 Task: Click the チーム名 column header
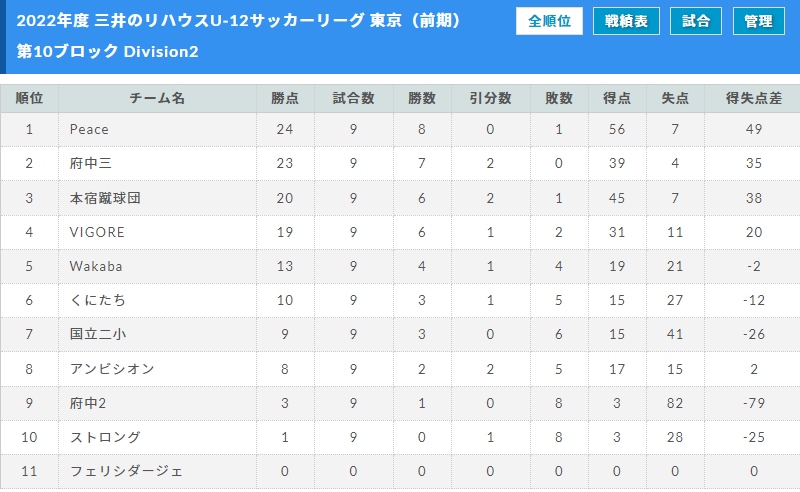[157, 98]
